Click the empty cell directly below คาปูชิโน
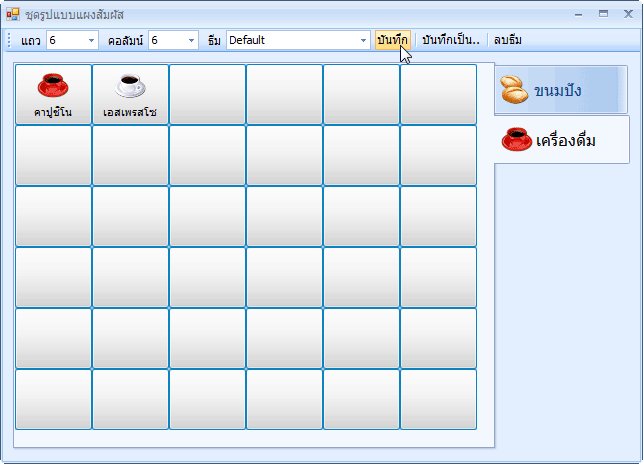Screen dimensions: 643x464 (53, 155)
